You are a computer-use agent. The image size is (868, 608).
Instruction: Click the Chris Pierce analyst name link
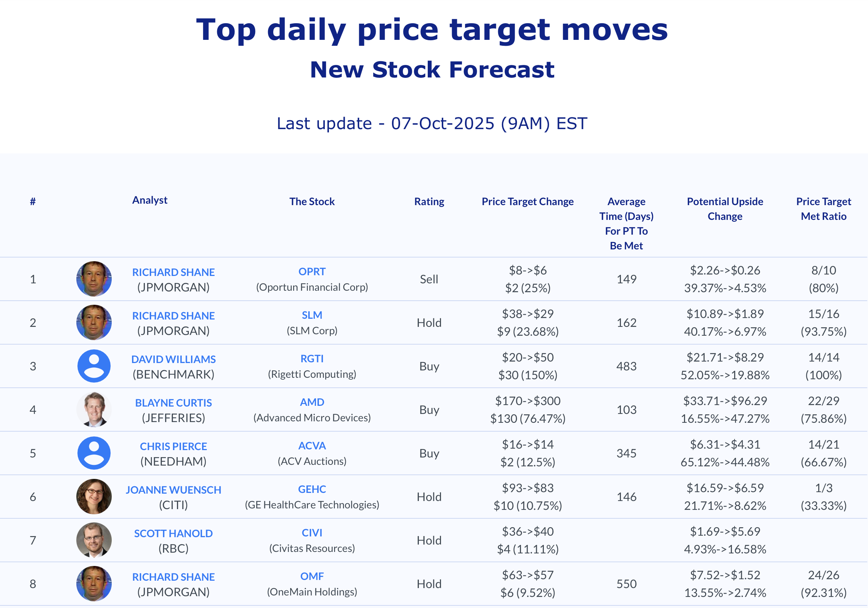click(x=174, y=446)
